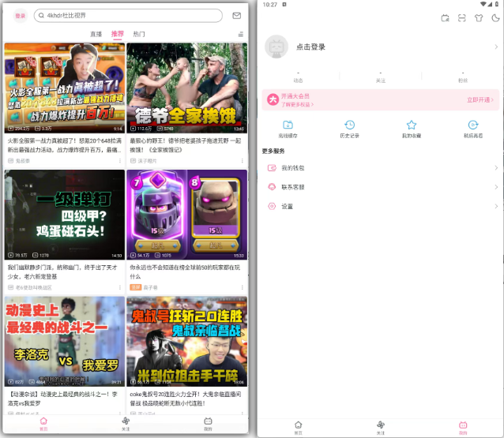Switch to the 热门 tab

(x=139, y=35)
